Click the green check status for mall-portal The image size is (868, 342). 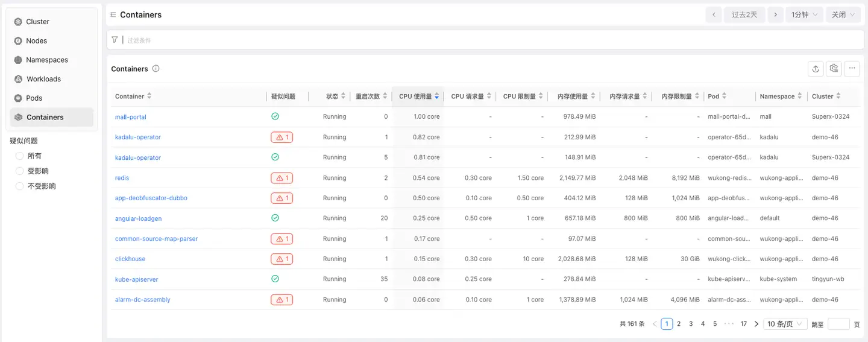pos(275,116)
